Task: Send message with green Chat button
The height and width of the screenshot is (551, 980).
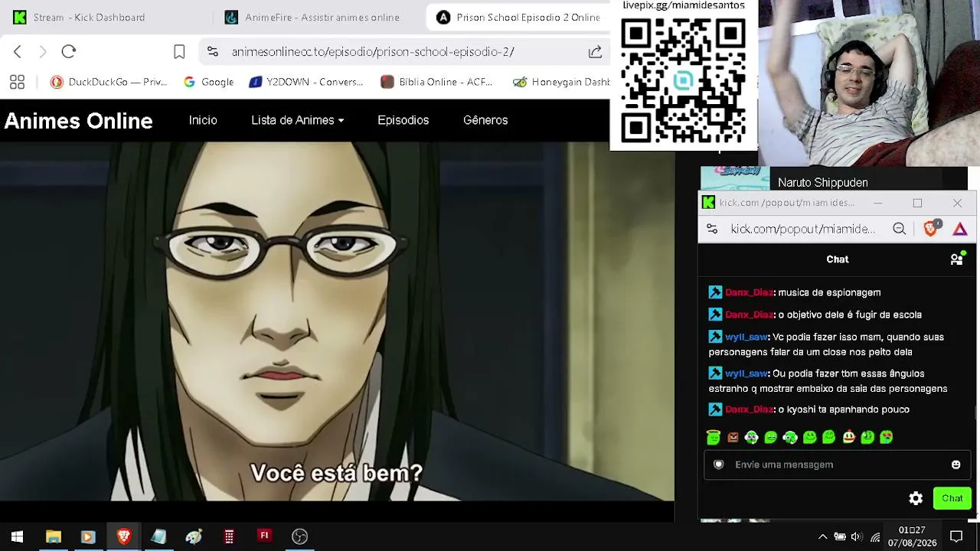Action: pos(952,498)
